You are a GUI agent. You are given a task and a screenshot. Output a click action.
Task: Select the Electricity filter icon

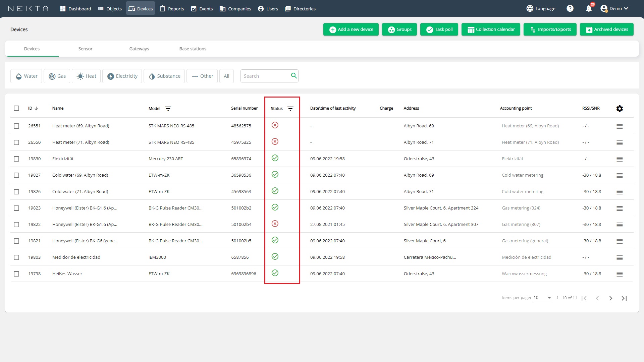pyautogui.click(x=111, y=76)
